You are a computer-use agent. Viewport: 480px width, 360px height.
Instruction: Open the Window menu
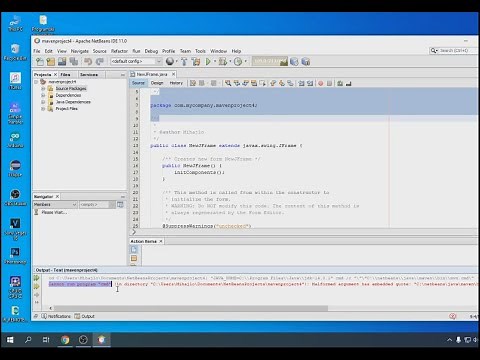coord(218,51)
